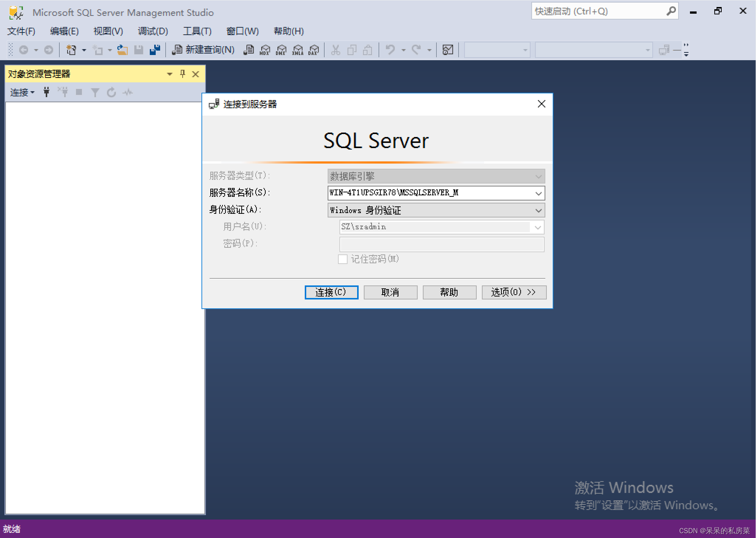The height and width of the screenshot is (538, 756).
Task: Open the Undo history dropdown arrow
Action: pyautogui.click(x=403, y=50)
